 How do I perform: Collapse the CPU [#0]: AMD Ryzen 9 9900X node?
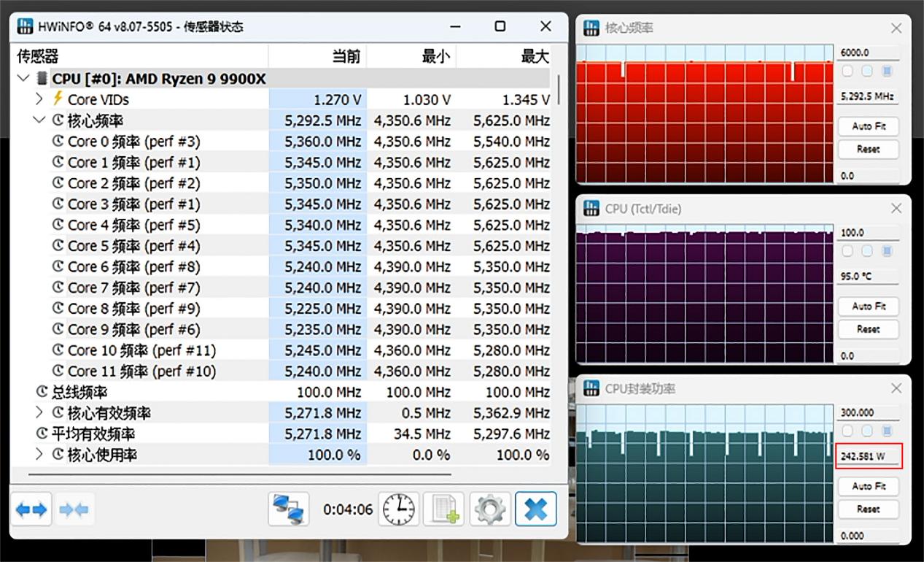coord(23,78)
